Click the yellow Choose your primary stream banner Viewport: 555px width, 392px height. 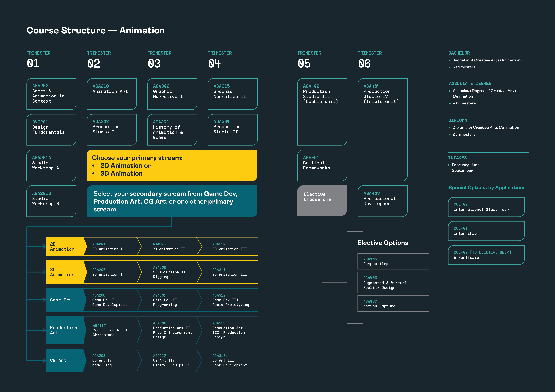(172, 165)
